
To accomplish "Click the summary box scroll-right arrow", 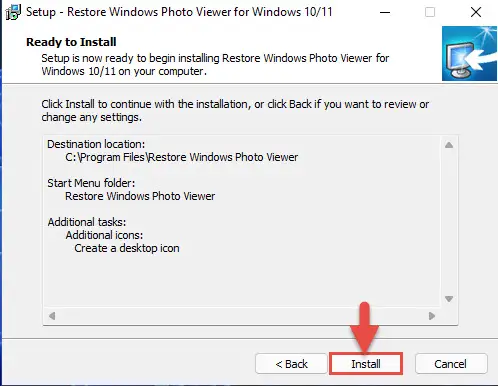I will click(432, 316).
